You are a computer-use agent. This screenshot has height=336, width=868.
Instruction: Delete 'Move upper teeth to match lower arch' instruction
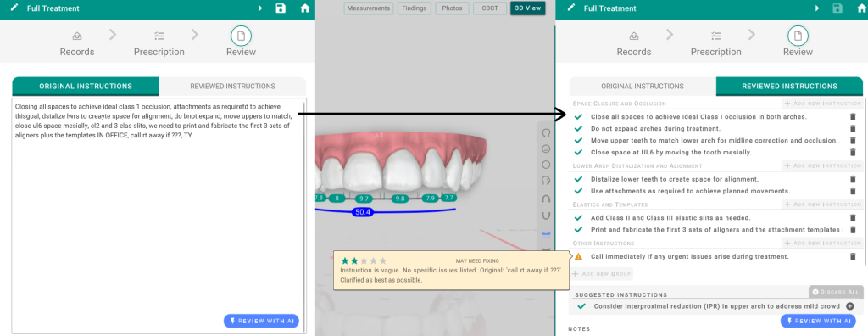[853, 141]
